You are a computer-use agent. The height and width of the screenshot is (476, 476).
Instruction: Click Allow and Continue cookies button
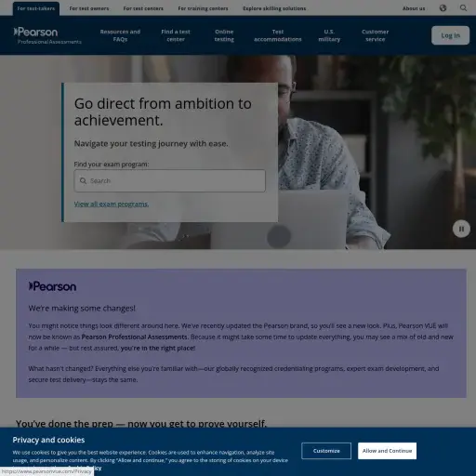click(387, 451)
